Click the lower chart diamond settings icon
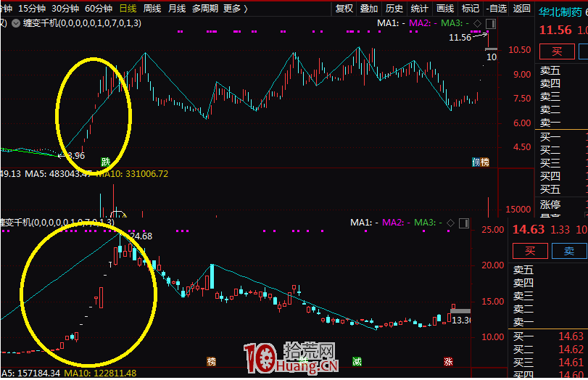This screenshot has height=380, width=588. tap(450, 223)
